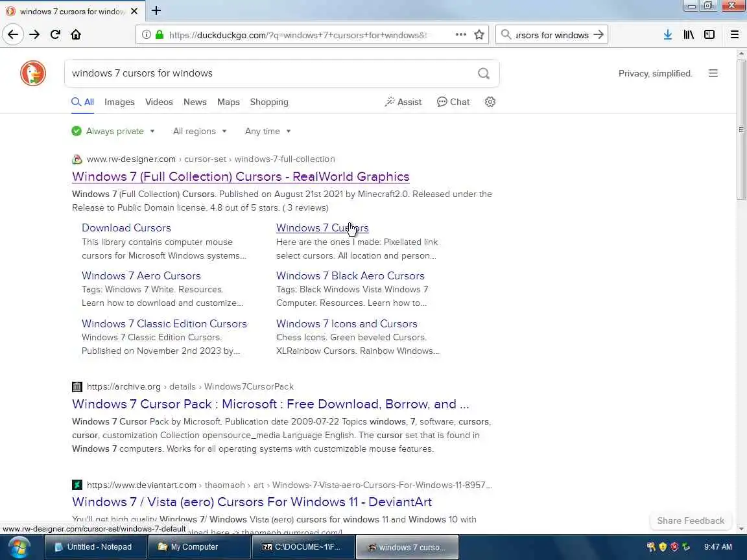Expand the Always private dropdown
Screen dimensions: 747x560
pos(113,131)
